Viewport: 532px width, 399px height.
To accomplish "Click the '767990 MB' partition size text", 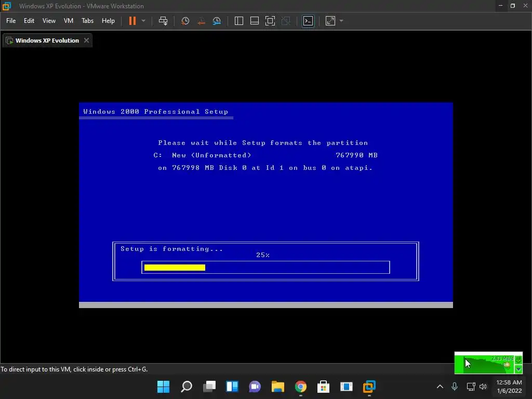I will coord(356,155).
